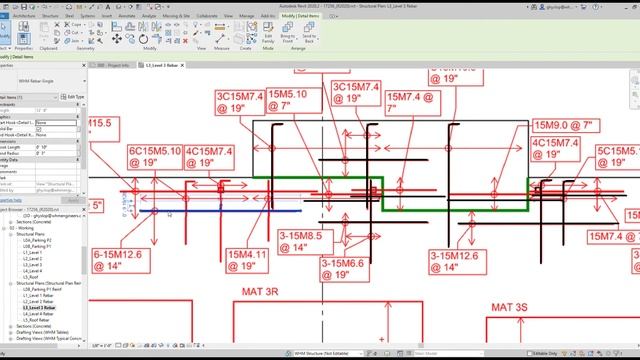640x360 pixels.
Task: Select the '6-15M12.6 @ 14"' rebar tag
Action: 121,260
